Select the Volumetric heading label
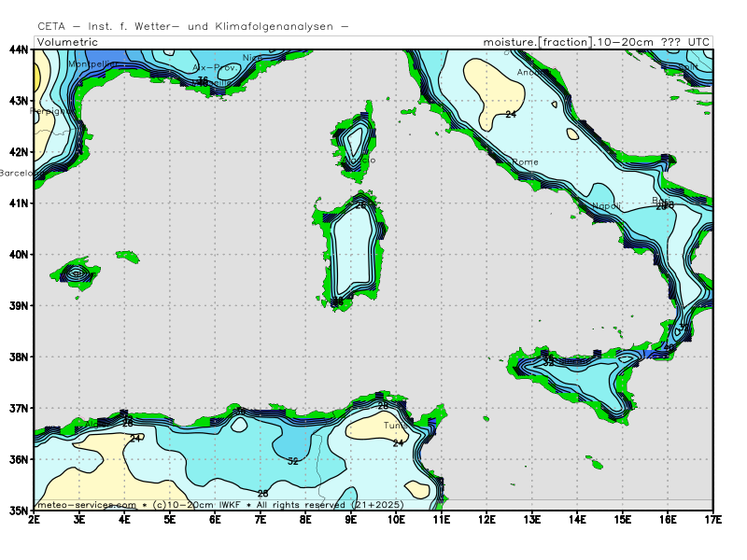Screen dimensions: 747x560 tap(68, 42)
